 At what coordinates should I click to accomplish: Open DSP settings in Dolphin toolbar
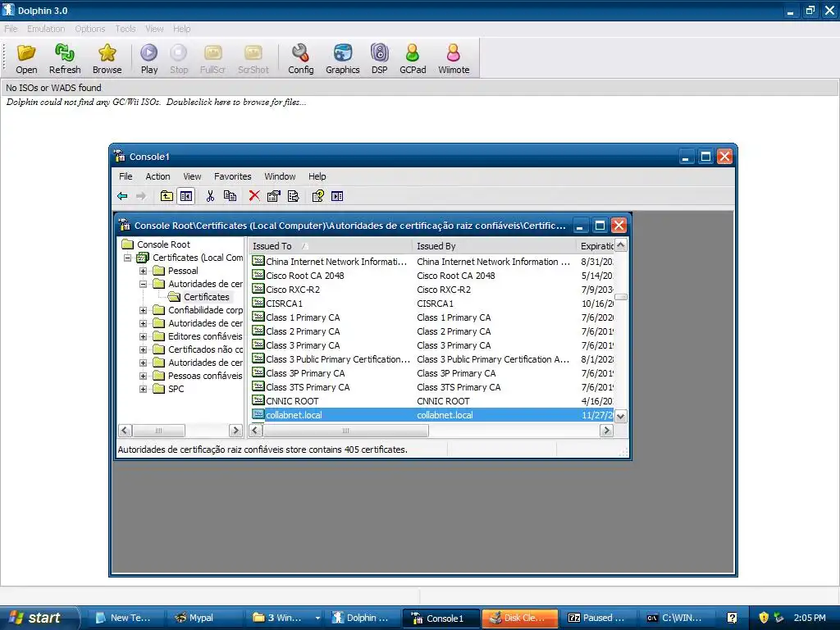tap(379, 59)
